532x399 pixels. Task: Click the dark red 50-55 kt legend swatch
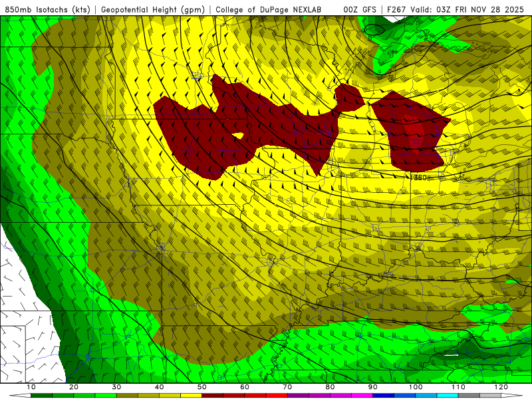point(212,396)
